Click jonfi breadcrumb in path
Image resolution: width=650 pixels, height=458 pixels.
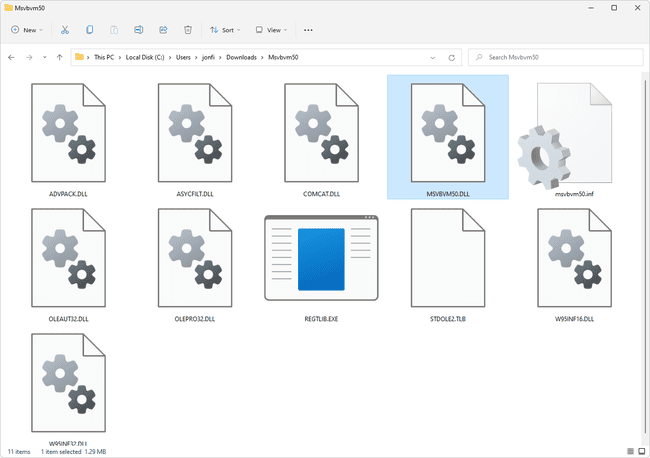[x=209, y=57]
